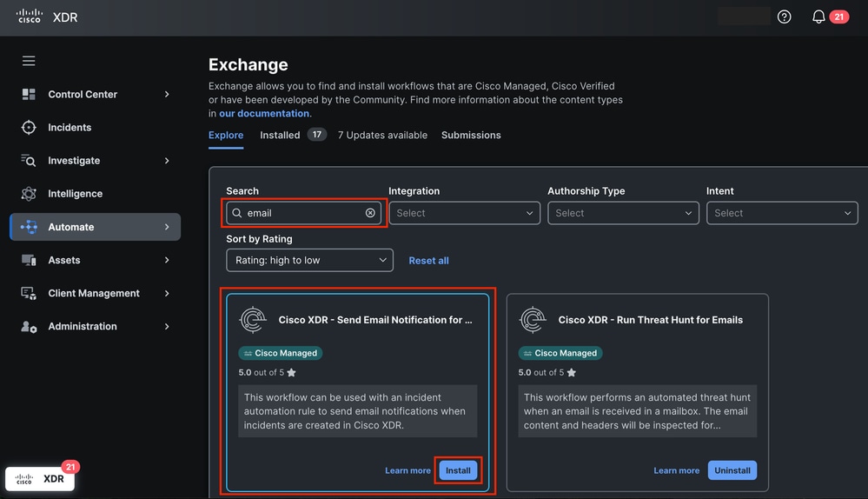Click into the email search field
Viewport: 868px width, 499px height.
[304, 213]
